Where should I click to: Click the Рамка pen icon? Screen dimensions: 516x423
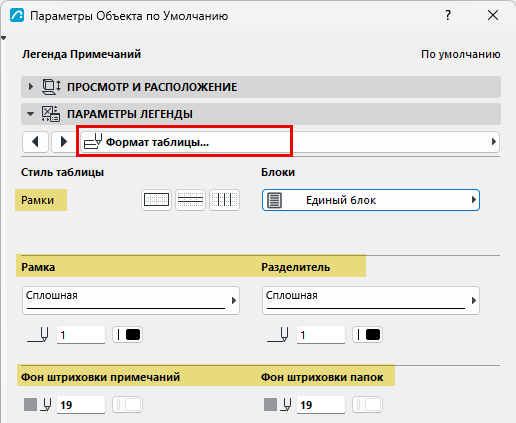tap(38, 334)
